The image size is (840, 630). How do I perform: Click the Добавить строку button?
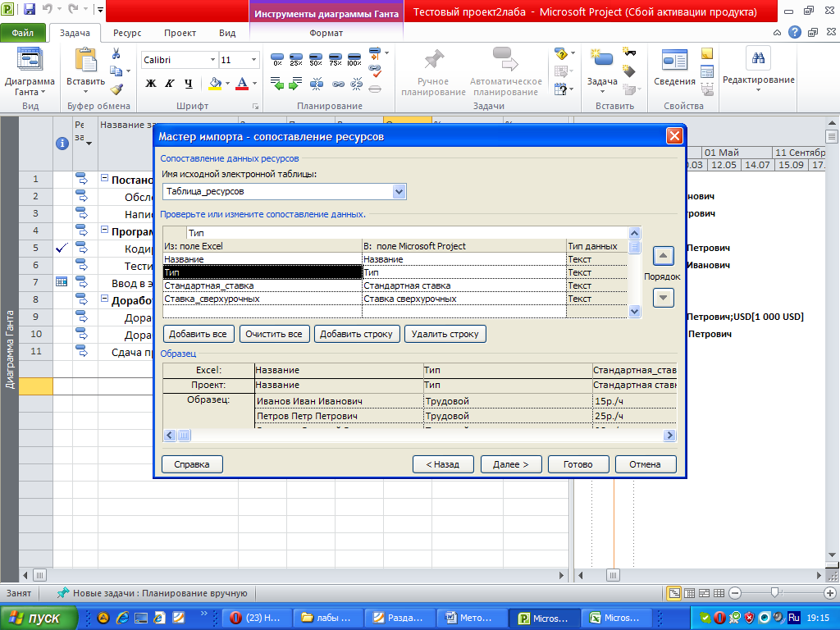tap(356, 334)
